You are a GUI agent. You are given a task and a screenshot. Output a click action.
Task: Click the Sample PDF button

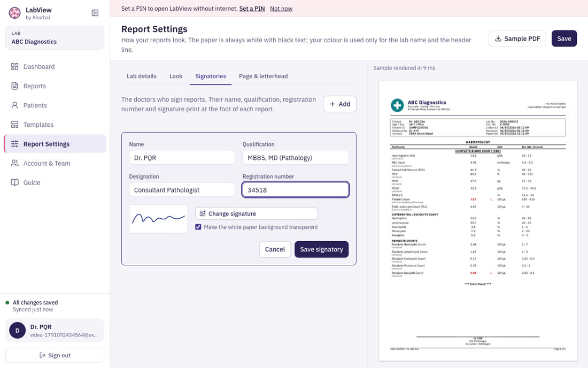pos(517,39)
